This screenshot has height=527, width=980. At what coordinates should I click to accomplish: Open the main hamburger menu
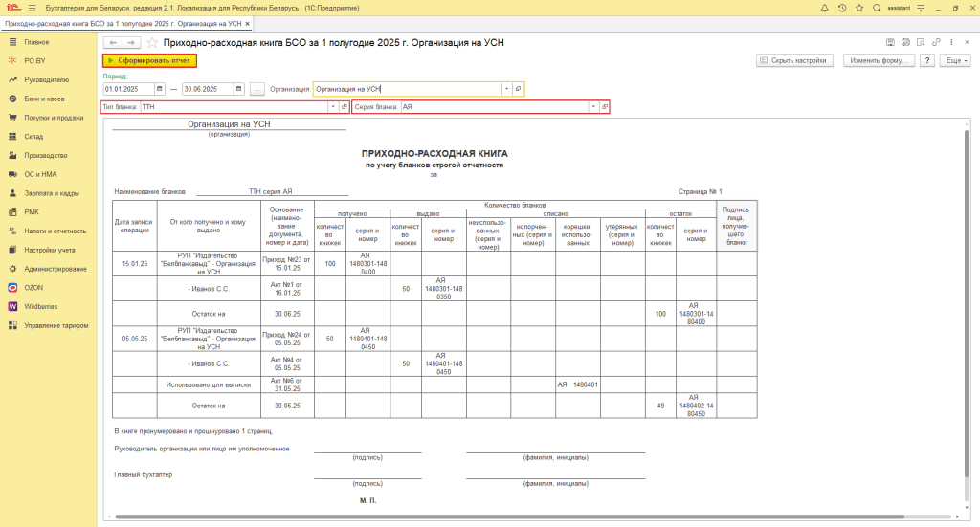coord(32,8)
